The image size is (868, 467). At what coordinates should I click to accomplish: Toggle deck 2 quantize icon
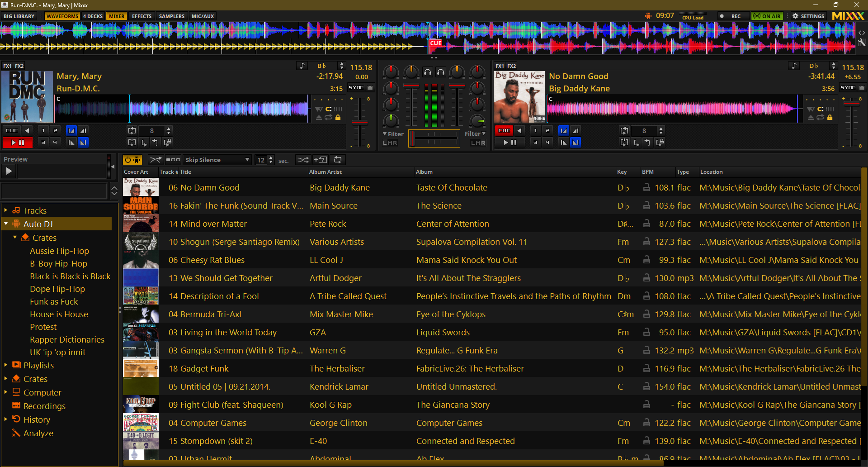click(x=821, y=109)
